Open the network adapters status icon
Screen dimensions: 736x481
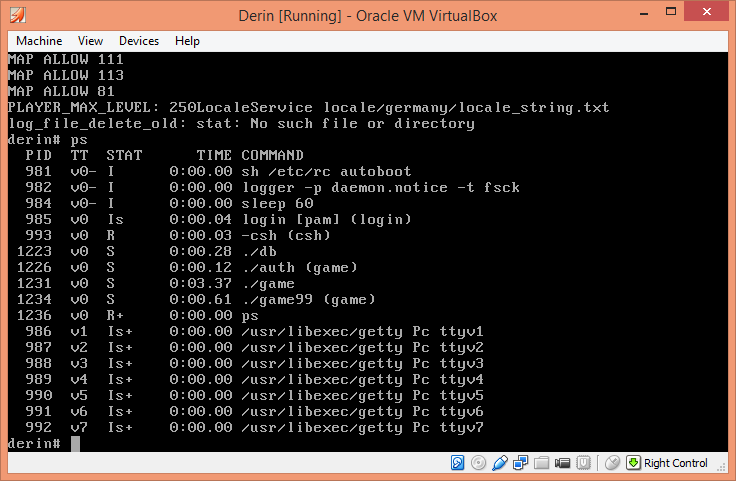pyautogui.click(x=520, y=463)
